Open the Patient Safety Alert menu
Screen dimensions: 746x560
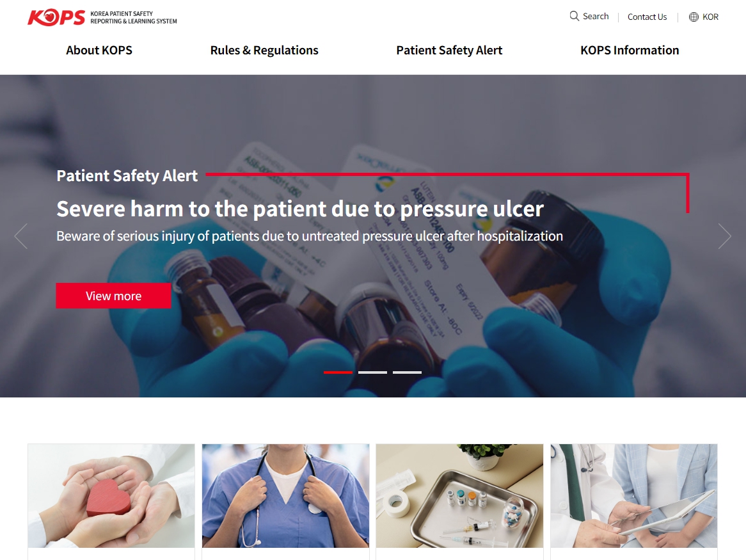pos(449,51)
